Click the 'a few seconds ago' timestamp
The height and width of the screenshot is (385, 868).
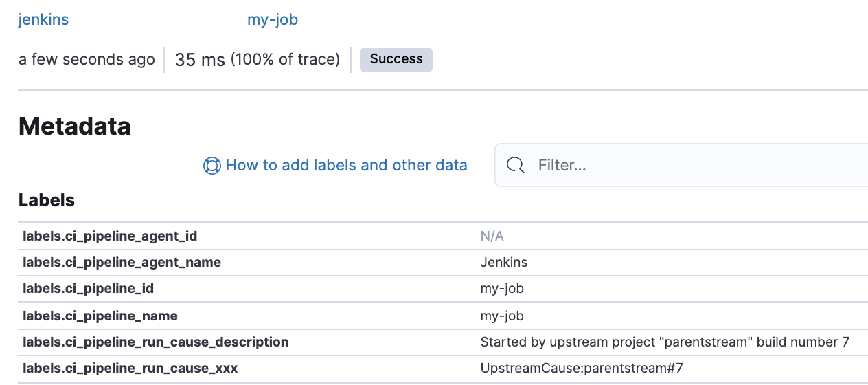coord(87,59)
